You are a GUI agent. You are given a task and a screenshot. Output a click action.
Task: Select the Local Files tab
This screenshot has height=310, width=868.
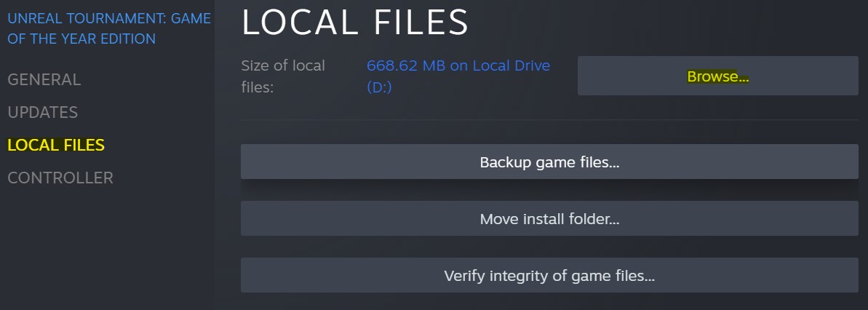click(x=56, y=145)
